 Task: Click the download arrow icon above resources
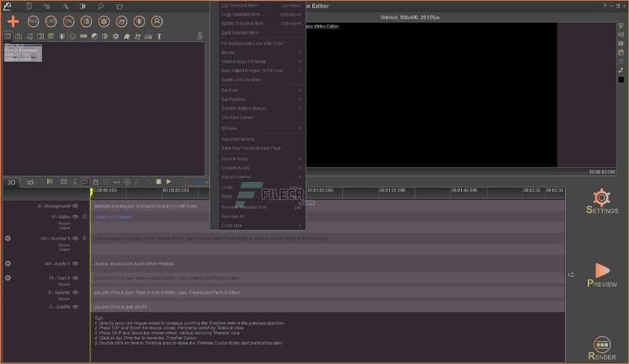[x=200, y=36]
